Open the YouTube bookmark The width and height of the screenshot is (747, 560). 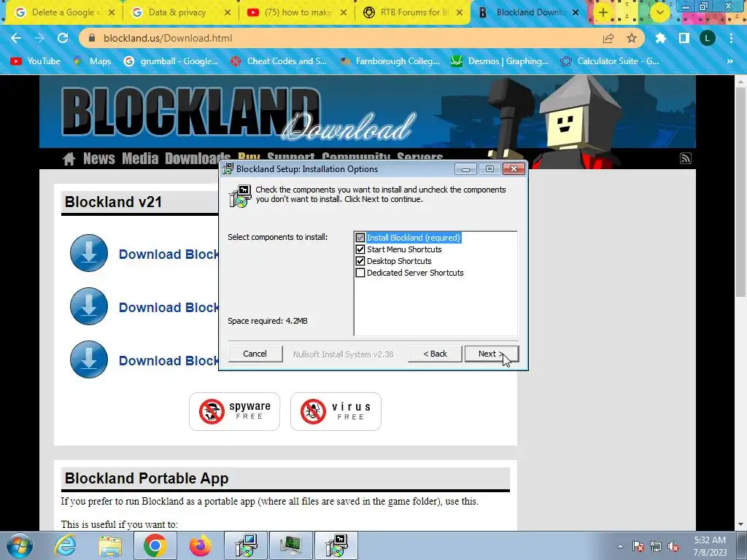click(36, 61)
